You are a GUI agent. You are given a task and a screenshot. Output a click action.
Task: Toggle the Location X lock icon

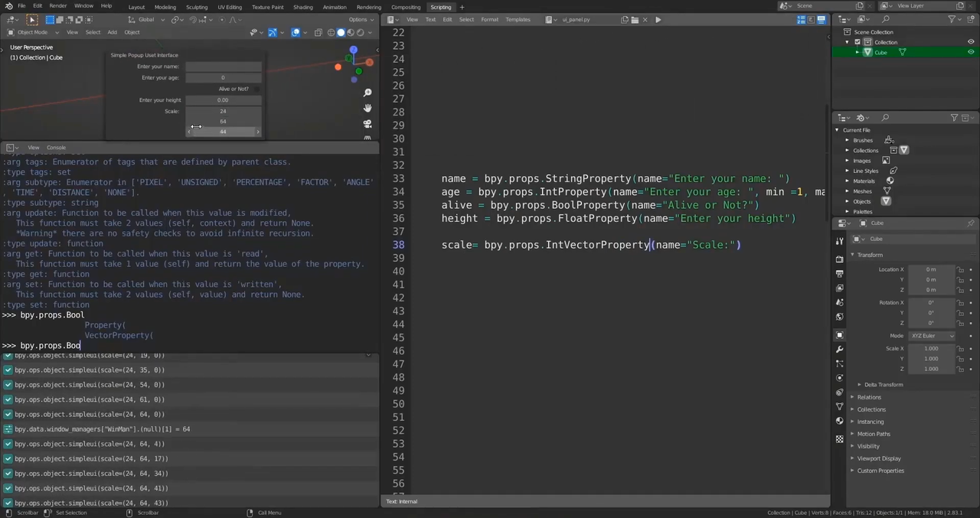[960, 269]
